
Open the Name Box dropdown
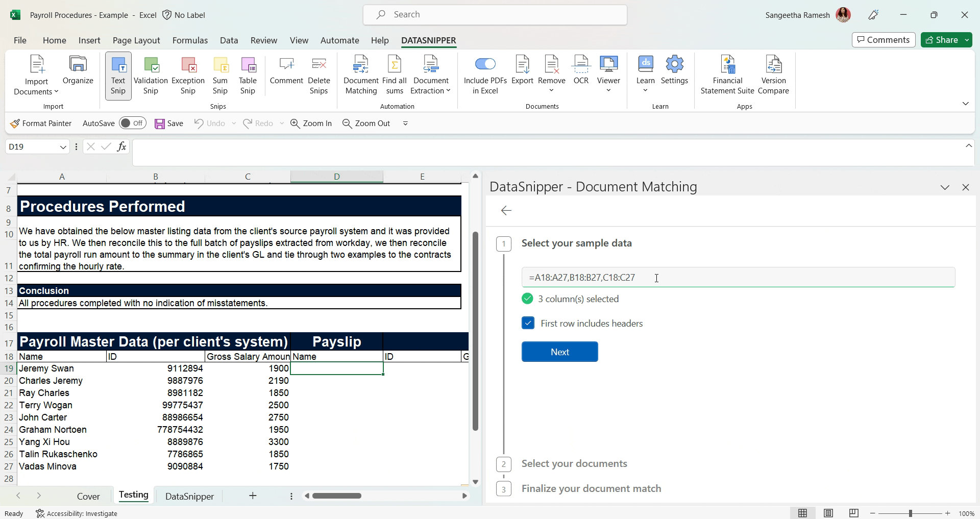coord(63,146)
